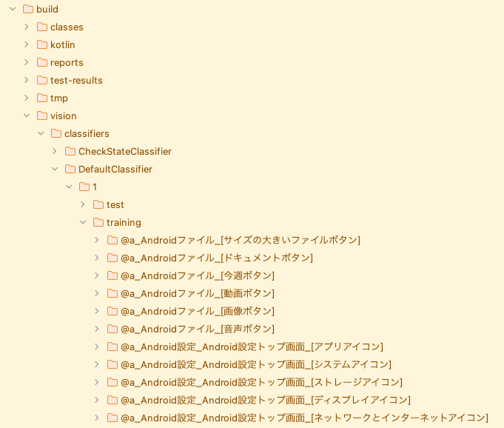Collapse the DefaultClassifier folder chevron
Screen dimensions: 504x428
click(x=55, y=169)
